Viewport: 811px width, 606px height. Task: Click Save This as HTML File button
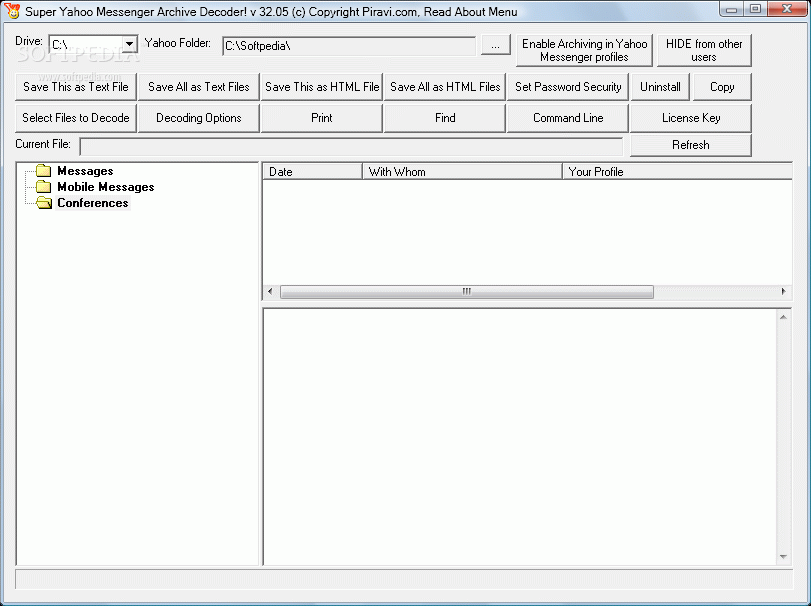click(x=322, y=87)
